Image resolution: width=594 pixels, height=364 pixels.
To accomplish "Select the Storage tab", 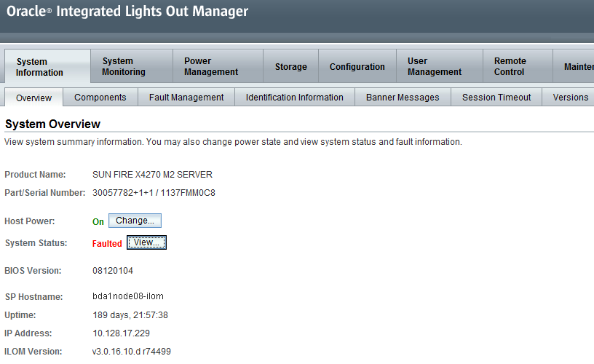I will [291, 66].
